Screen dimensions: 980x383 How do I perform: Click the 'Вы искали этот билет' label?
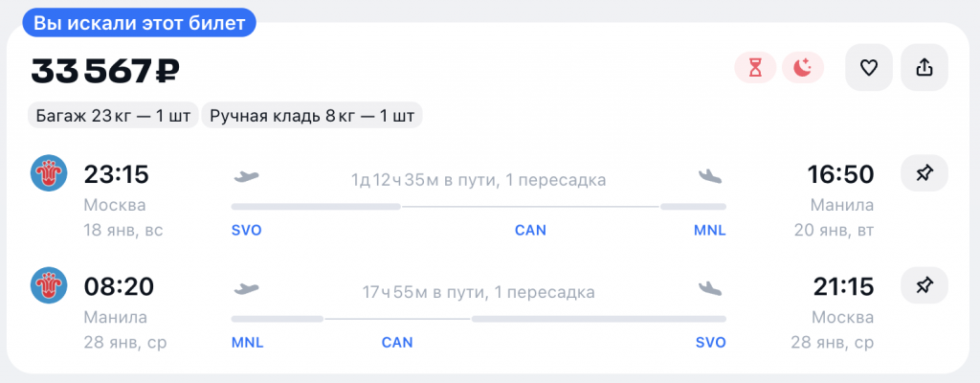click(140, 24)
